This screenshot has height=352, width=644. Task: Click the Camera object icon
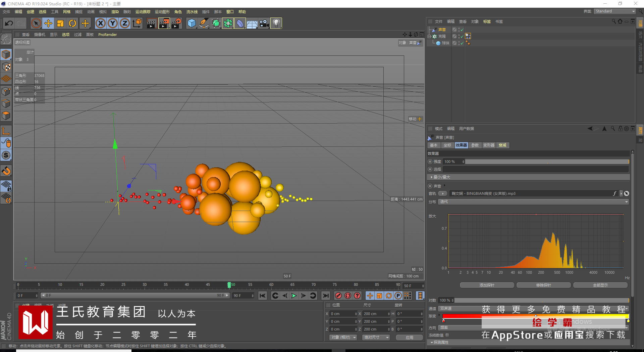coord(264,24)
